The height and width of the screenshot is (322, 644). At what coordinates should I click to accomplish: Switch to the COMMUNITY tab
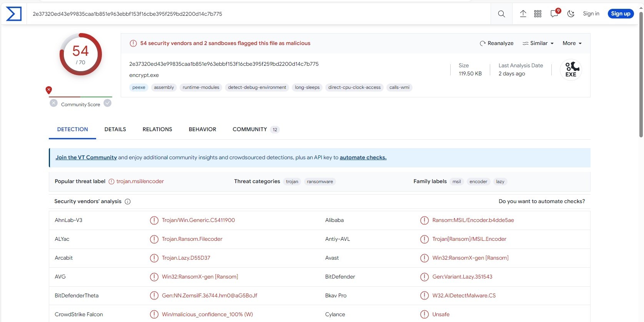256,130
